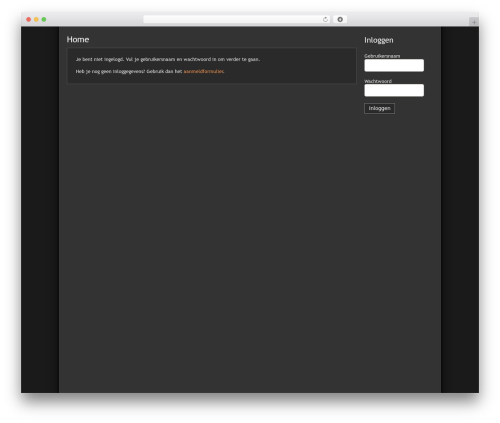Click the Gebruikersnaam label
This screenshot has width=500, height=423.
tap(382, 56)
